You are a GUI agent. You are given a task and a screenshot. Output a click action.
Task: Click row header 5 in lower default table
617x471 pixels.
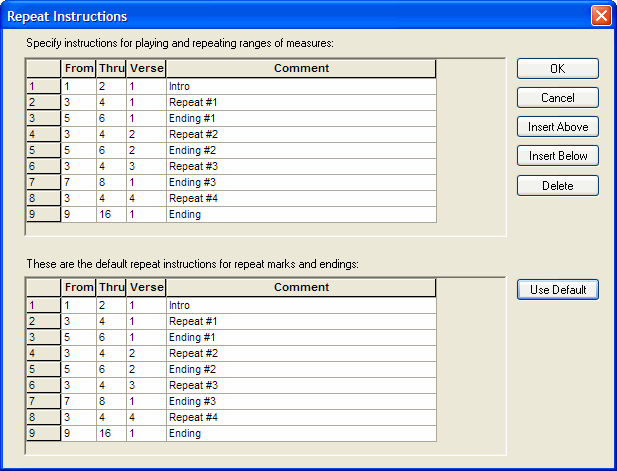[x=43, y=370]
